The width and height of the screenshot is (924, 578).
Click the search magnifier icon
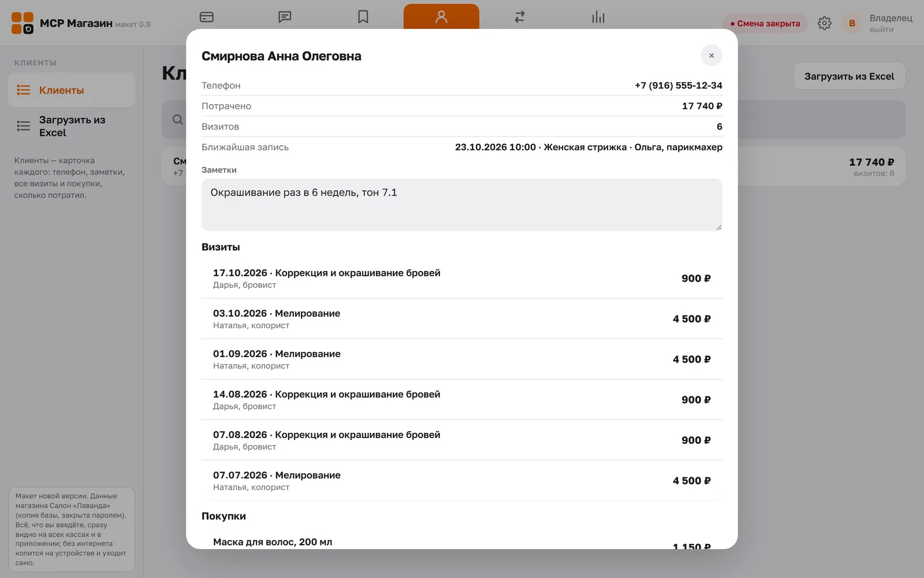pos(178,120)
